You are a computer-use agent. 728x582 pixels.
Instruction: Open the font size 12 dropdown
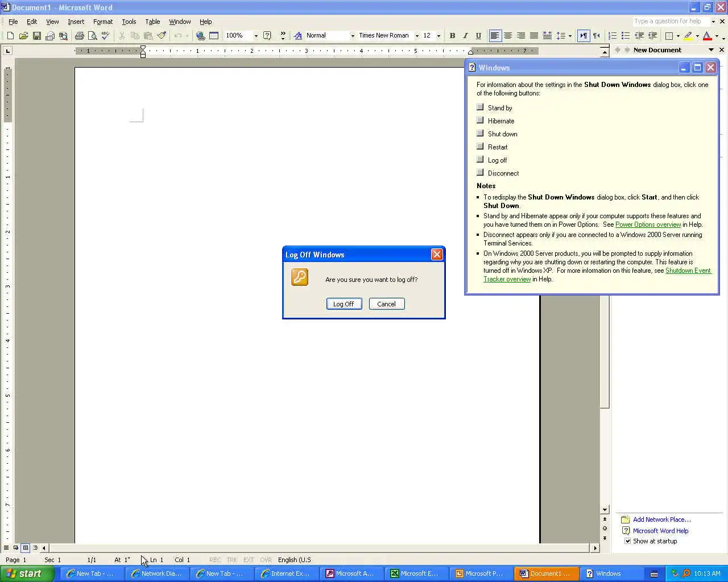[x=439, y=36]
